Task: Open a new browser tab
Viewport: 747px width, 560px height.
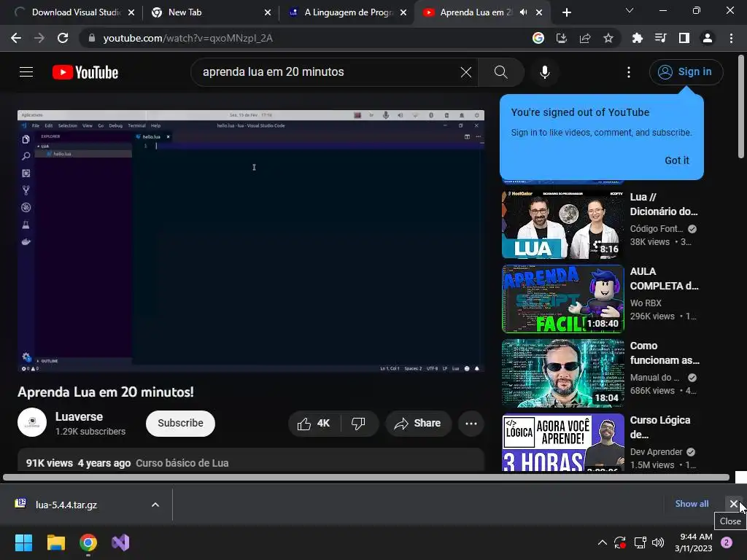Action: coord(566,12)
